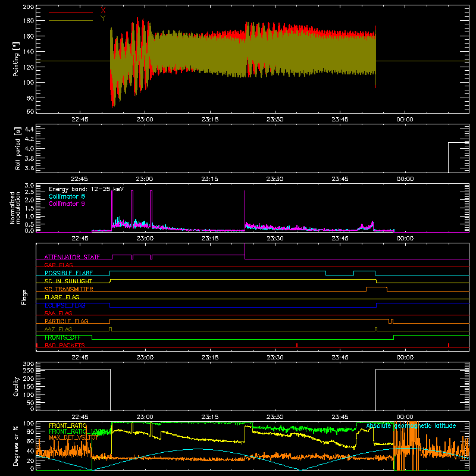
Task: Click the 300 tick on Quality axis
Action: point(29,364)
